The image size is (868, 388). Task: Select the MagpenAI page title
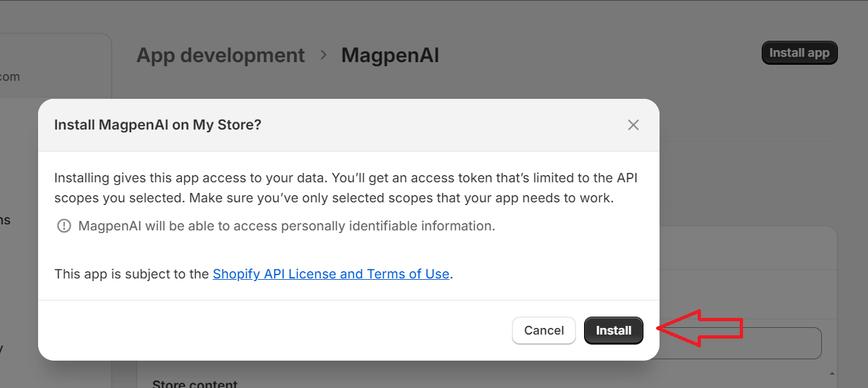click(x=390, y=55)
